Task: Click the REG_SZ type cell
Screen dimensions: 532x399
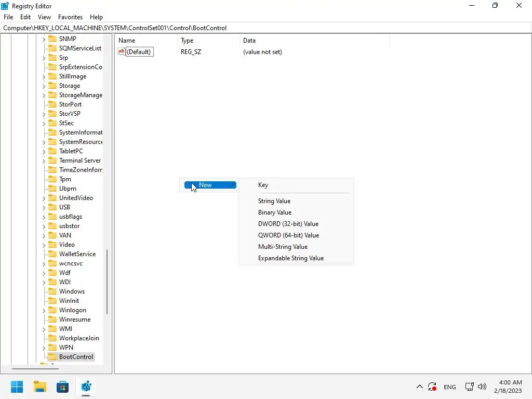Action: (x=191, y=52)
